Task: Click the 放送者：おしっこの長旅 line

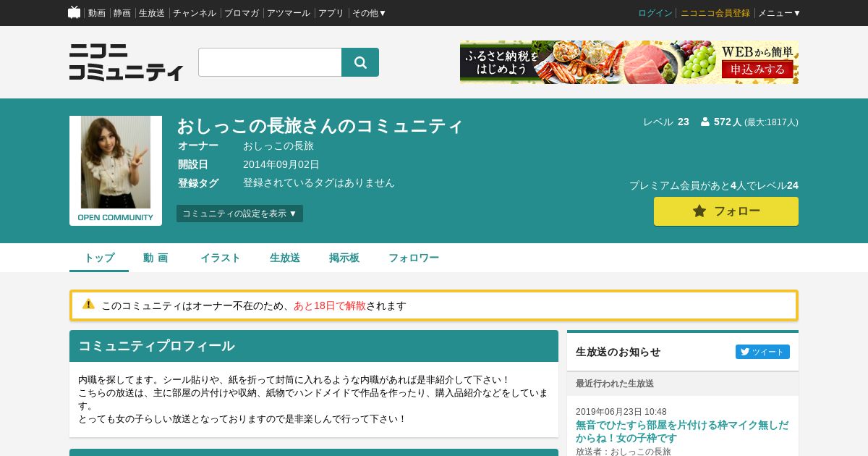Action: (624, 451)
